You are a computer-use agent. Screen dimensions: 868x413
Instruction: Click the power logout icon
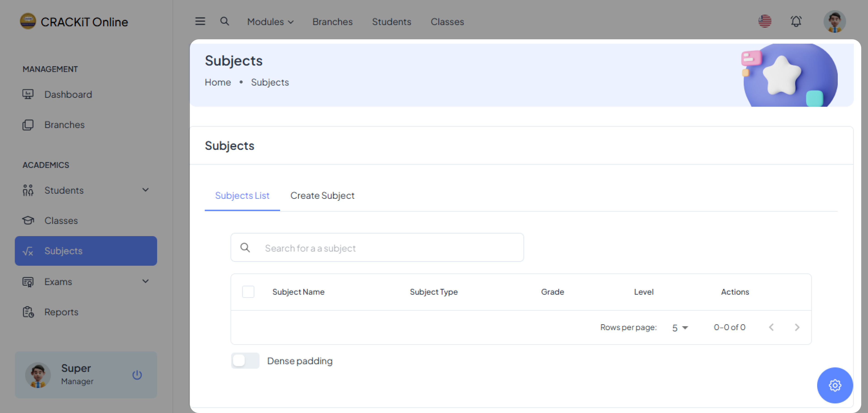point(137,375)
